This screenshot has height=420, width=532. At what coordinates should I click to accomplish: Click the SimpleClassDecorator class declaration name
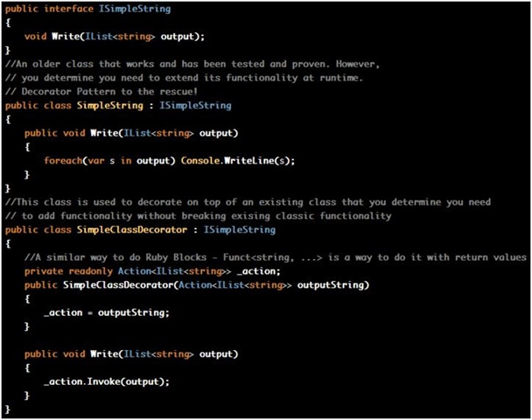(x=132, y=230)
